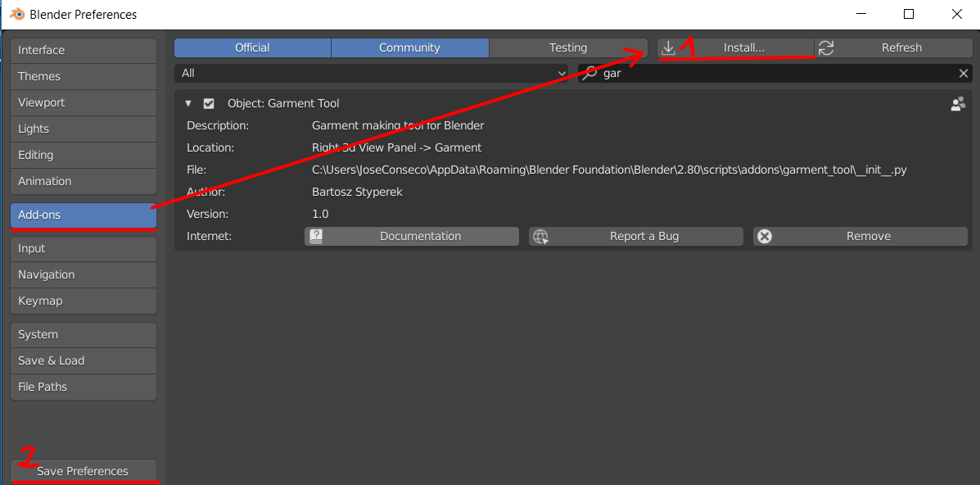The height and width of the screenshot is (485, 980).
Task: Click the Blender logo in the title bar
Action: pyautogui.click(x=17, y=14)
